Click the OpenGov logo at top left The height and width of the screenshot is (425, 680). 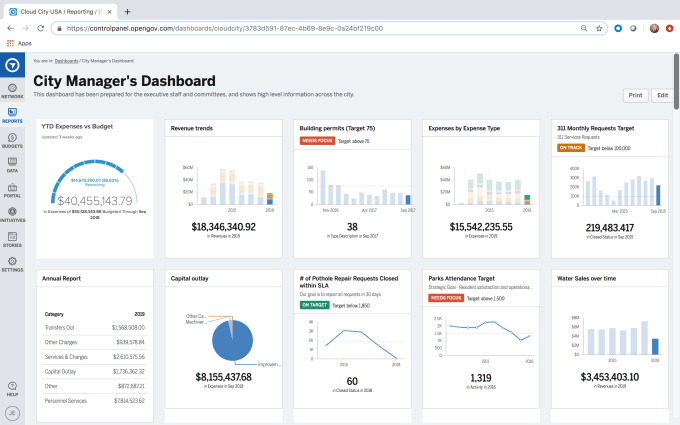tap(12, 65)
